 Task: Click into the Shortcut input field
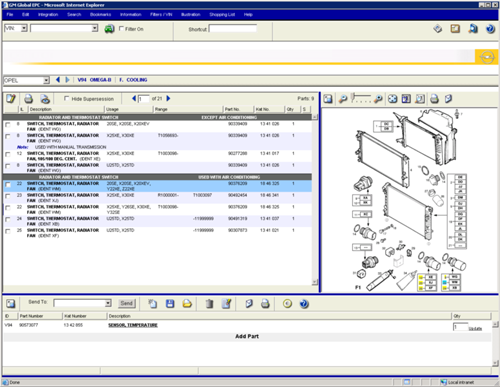[233, 29]
